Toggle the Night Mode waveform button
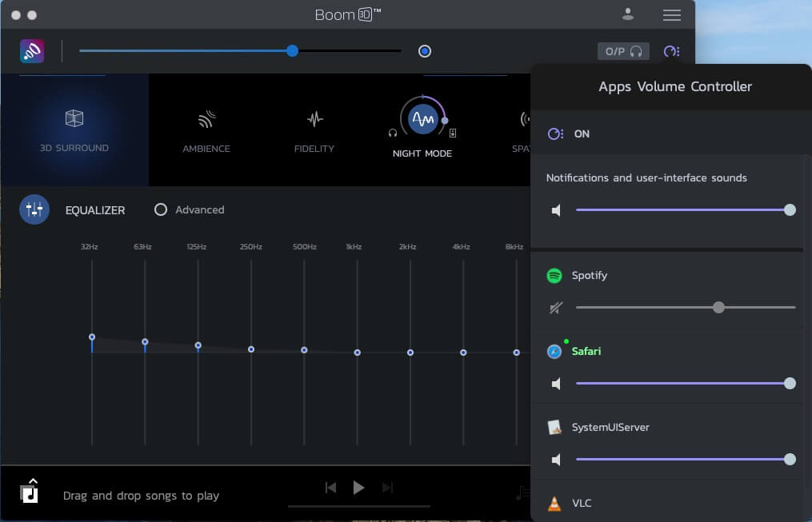Image resolution: width=812 pixels, height=522 pixels. click(423, 119)
